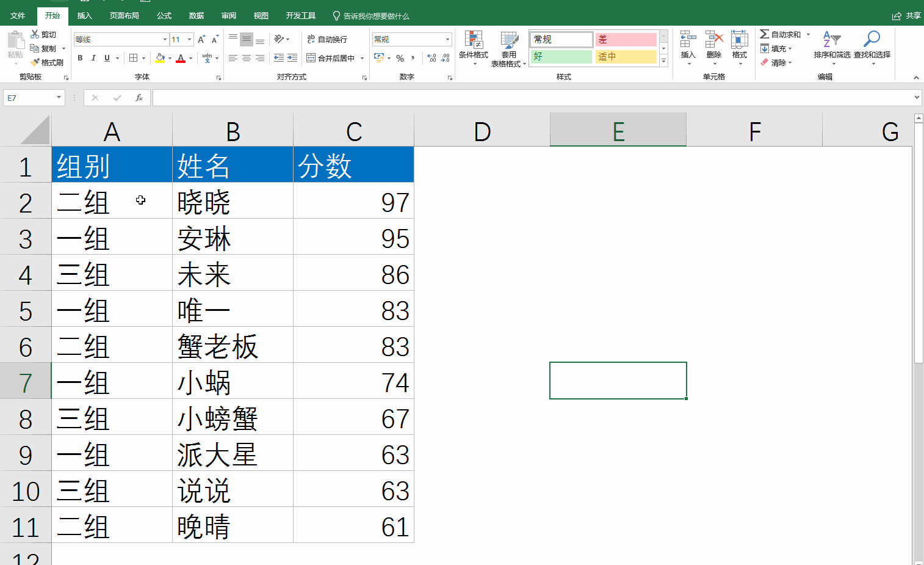
Task: Decrease indent with the left-arrow icon
Action: coord(279,58)
